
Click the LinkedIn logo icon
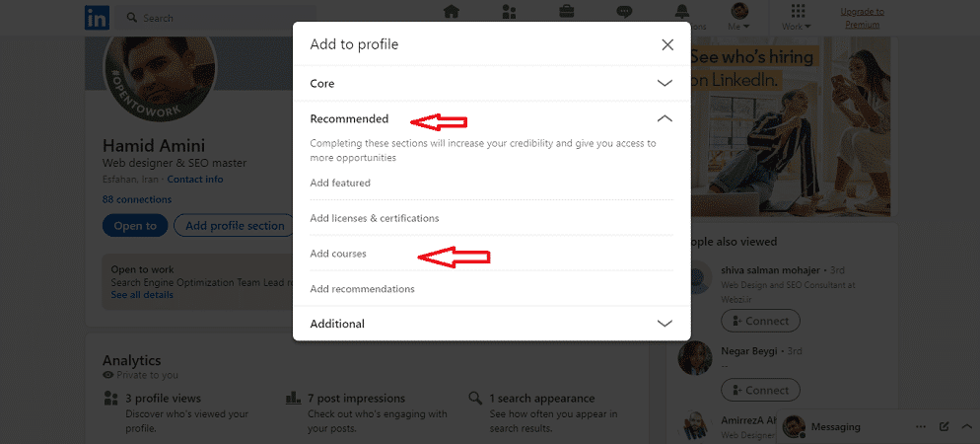point(97,18)
